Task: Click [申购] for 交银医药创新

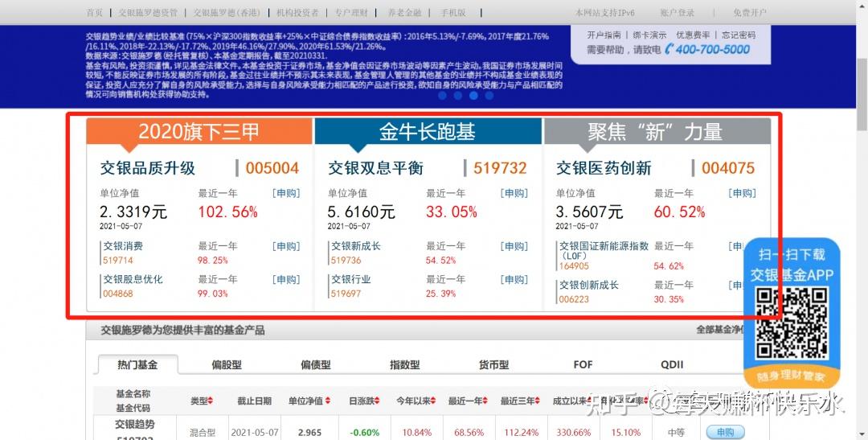Action: coord(743,193)
